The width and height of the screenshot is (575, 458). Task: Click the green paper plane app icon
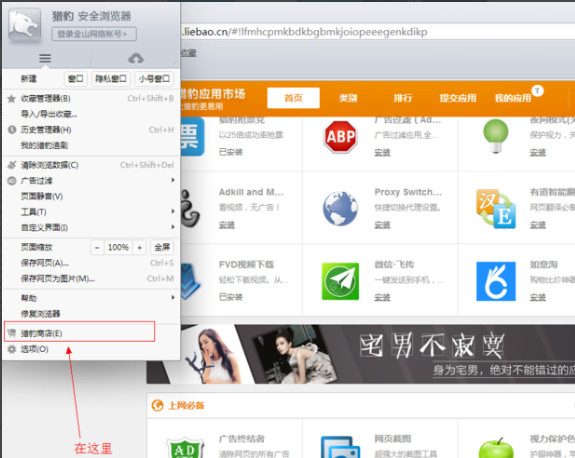coord(340,281)
